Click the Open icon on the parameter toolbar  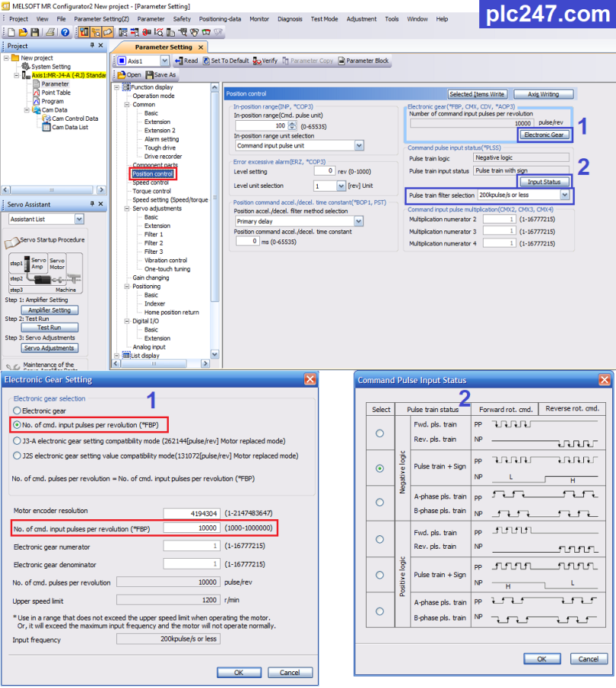coord(128,74)
